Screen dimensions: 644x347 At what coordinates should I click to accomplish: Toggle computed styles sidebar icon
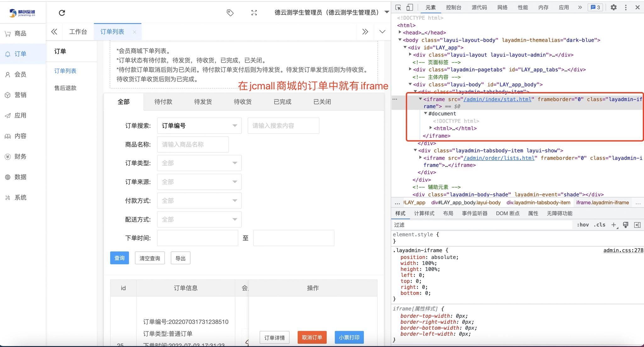click(637, 225)
